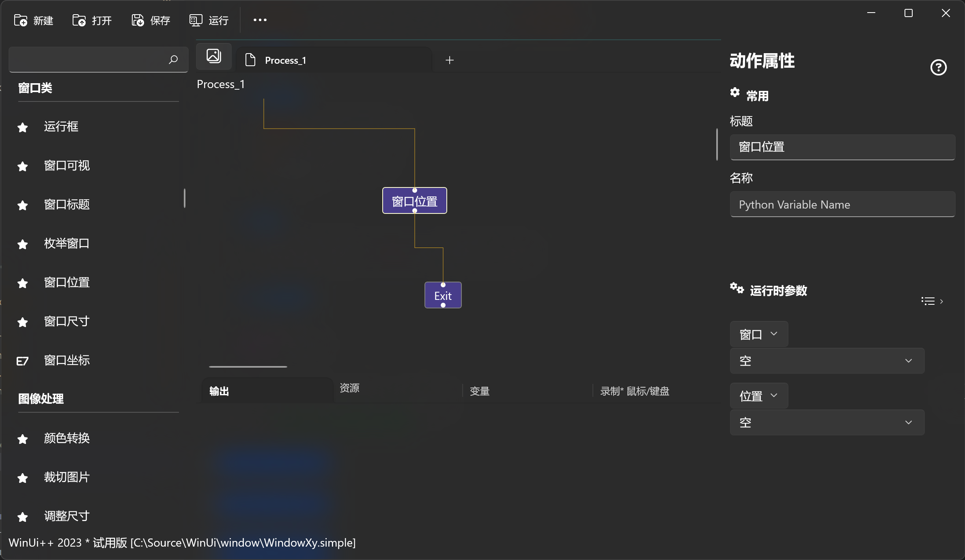Click the Run (运行) toolbar icon

click(x=196, y=20)
